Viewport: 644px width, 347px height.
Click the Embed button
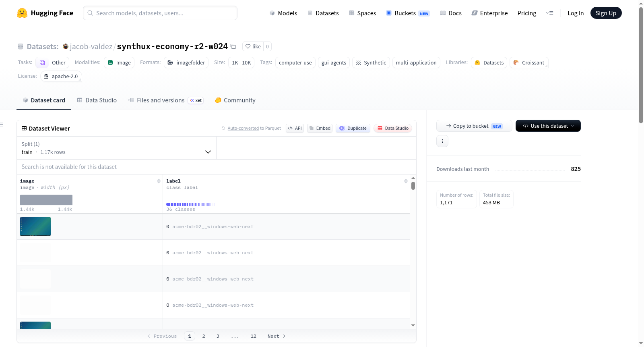click(x=320, y=128)
